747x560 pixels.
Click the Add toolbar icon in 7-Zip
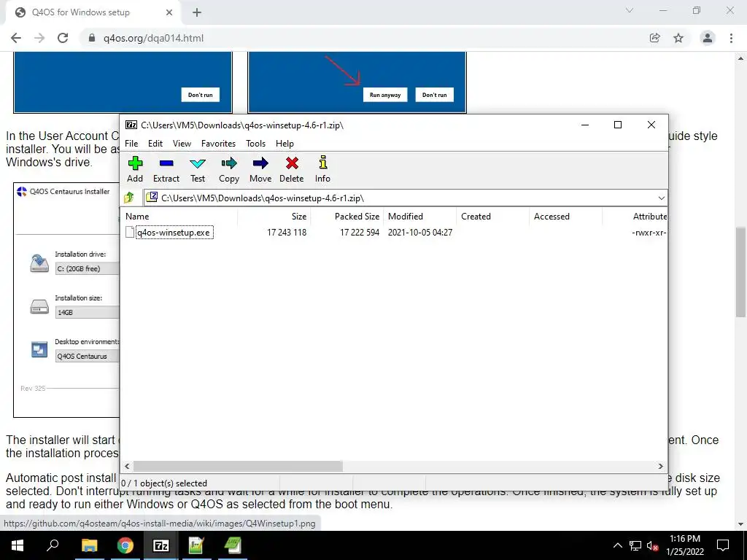point(135,164)
